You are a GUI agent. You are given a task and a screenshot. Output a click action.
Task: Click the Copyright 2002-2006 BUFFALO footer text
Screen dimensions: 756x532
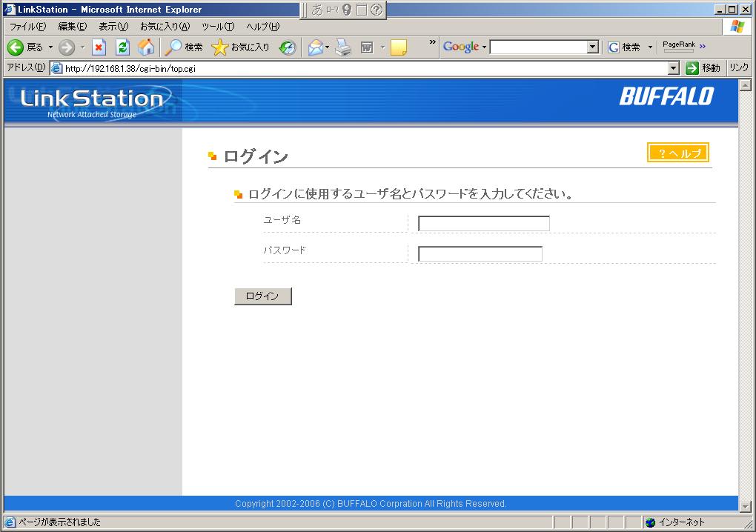tap(371, 504)
